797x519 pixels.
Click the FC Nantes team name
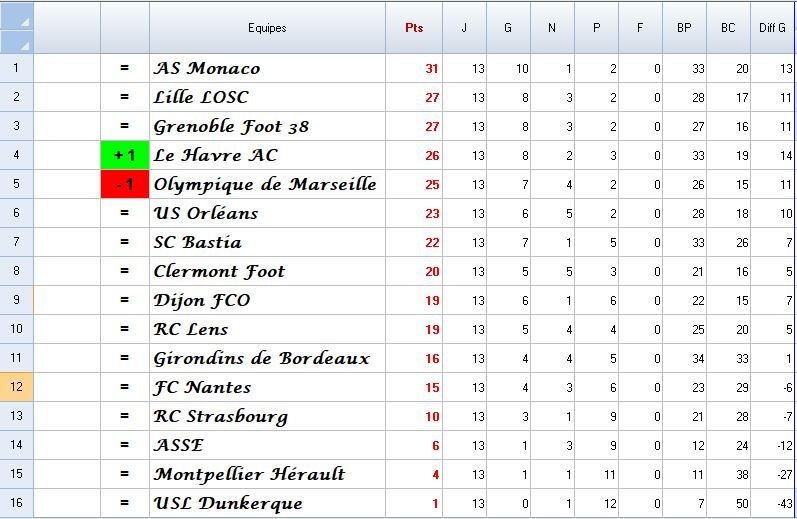(203, 387)
